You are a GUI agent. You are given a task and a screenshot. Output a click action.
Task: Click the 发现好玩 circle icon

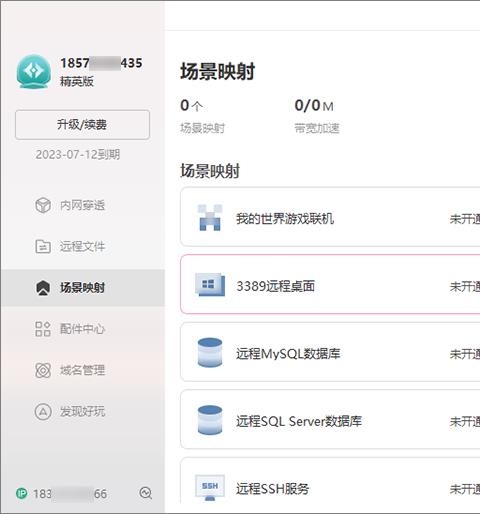[x=43, y=411]
